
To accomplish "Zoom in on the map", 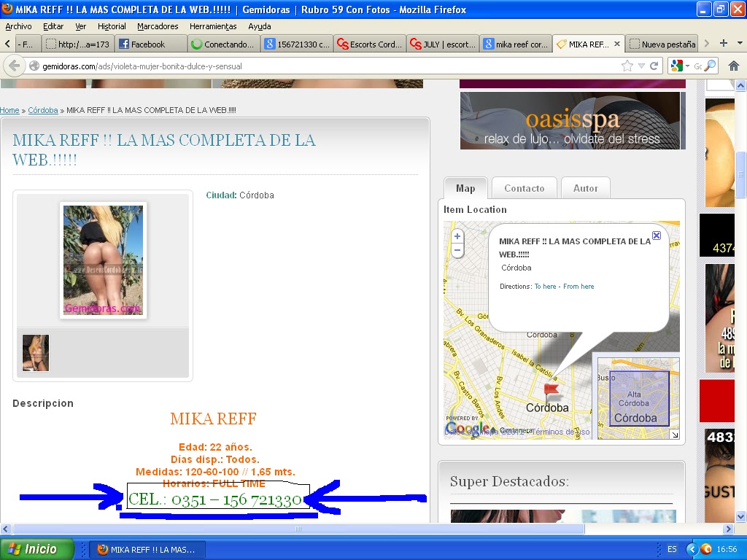I will pos(457,236).
